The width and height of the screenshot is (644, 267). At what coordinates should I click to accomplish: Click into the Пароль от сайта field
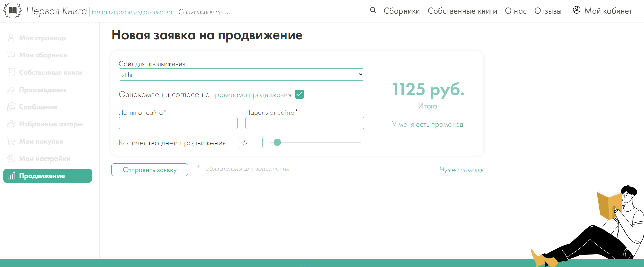304,123
